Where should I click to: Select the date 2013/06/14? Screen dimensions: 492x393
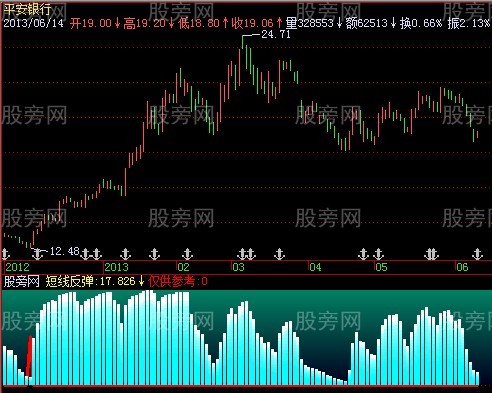[33, 23]
